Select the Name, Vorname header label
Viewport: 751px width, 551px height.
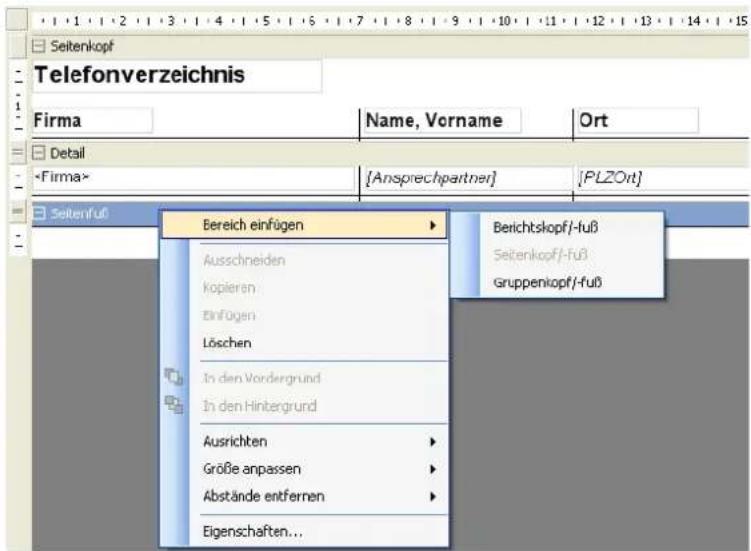[x=442, y=120]
